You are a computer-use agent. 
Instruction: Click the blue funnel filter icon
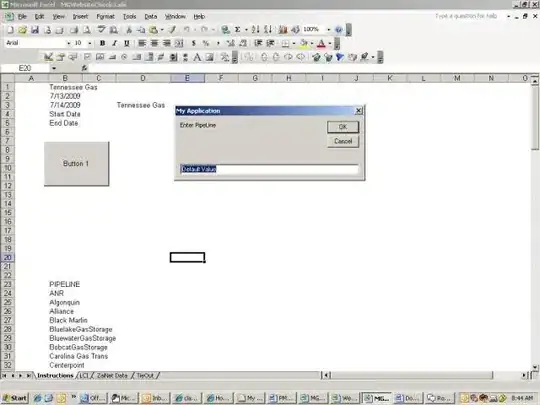tap(340, 57)
